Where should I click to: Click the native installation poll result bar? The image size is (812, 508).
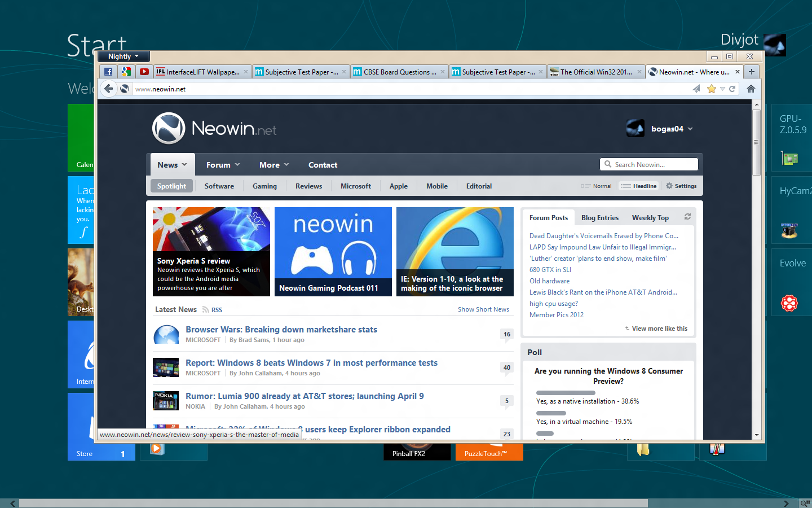click(x=566, y=393)
